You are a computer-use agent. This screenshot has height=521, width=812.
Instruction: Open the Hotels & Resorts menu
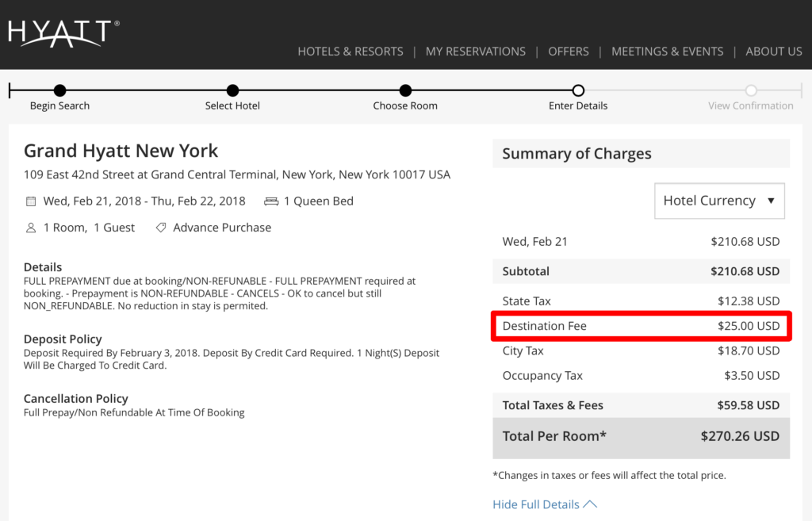click(350, 51)
